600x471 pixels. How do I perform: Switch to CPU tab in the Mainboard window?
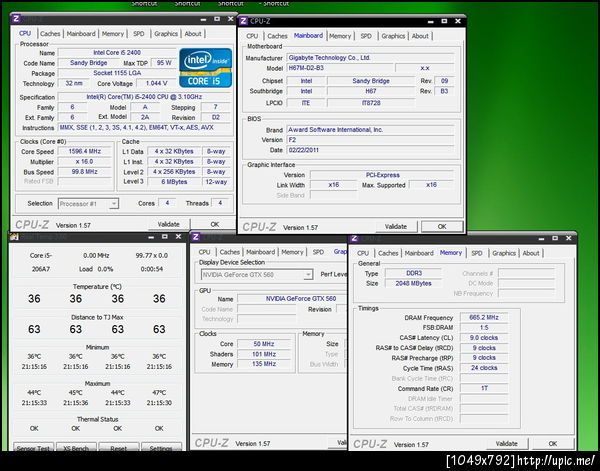click(x=252, y=36)
